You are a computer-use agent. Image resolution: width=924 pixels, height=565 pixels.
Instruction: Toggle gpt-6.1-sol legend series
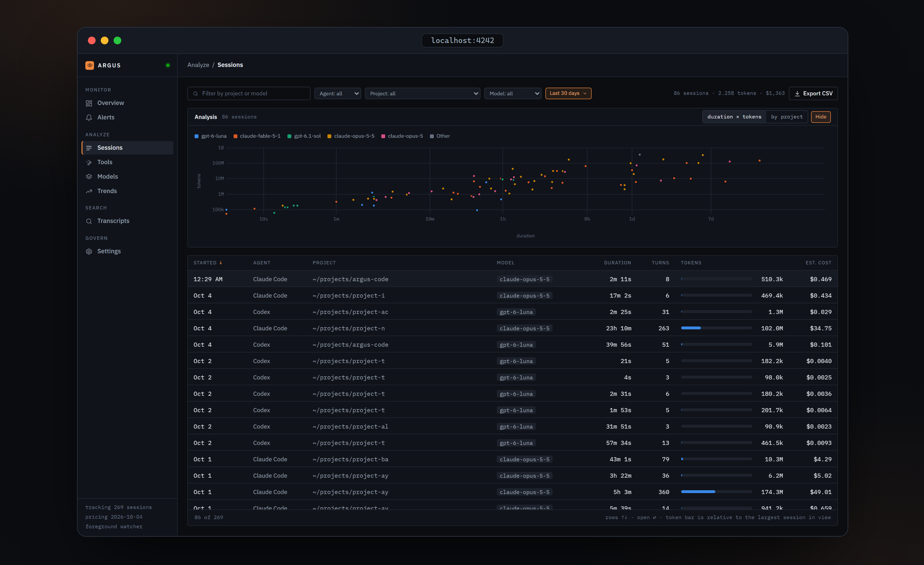click(304, 136)
